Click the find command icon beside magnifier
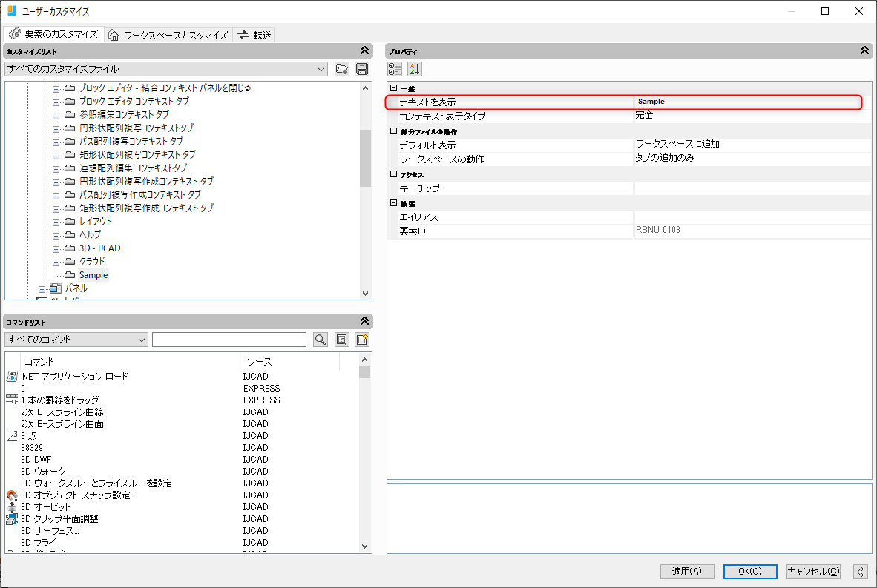This screenshot has width=877, height=588. coord(341,340)
